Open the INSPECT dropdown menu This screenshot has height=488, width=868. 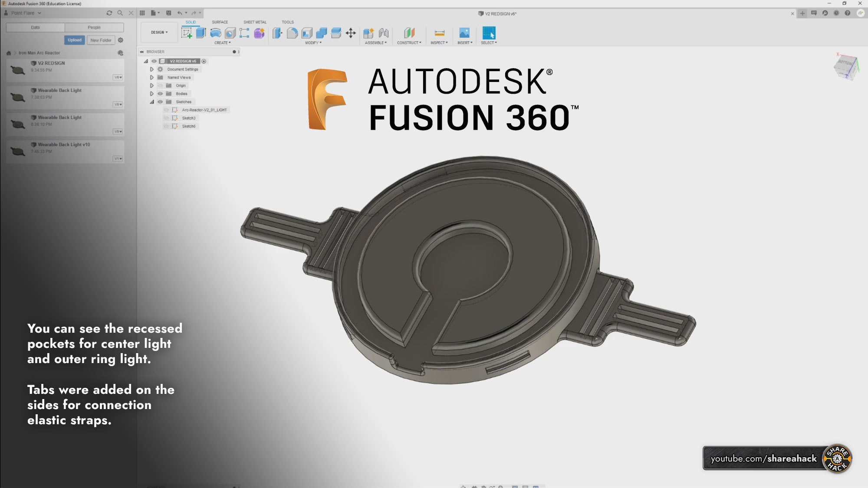[439, 43]
